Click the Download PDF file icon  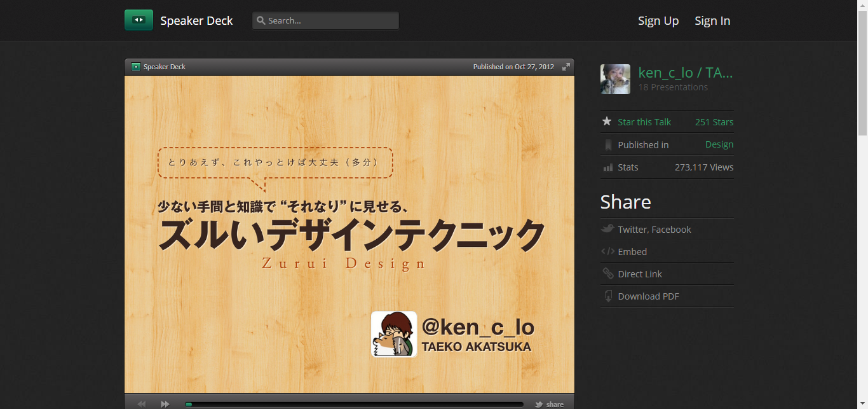(x=607, y=296)
